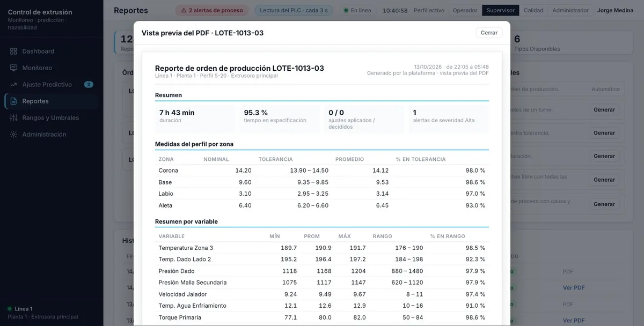Select the Reportes menu item
The width and height of the screenshot is (644, 326).
click(x=52, y=101)
